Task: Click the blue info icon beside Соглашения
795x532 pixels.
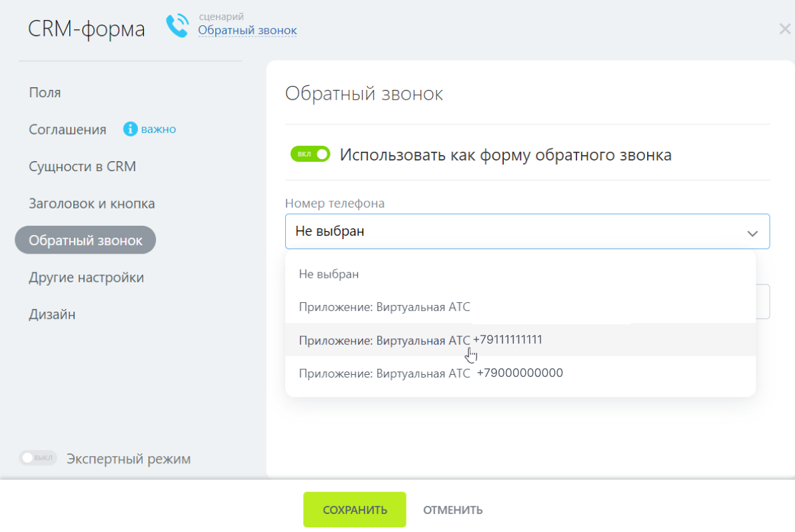Action: pos(131,129)
